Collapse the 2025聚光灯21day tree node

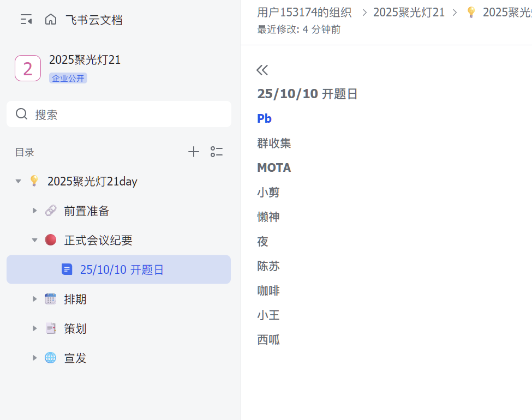coord(19,181)
